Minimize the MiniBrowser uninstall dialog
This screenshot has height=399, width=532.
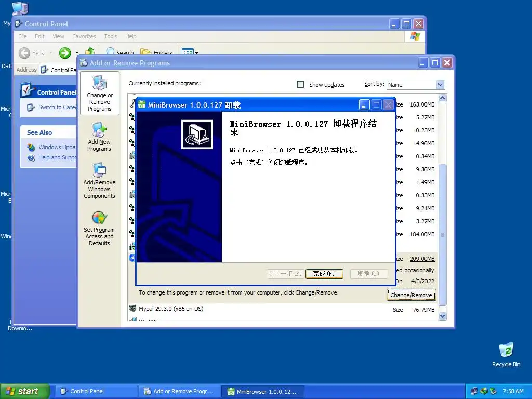coord(364,105)
